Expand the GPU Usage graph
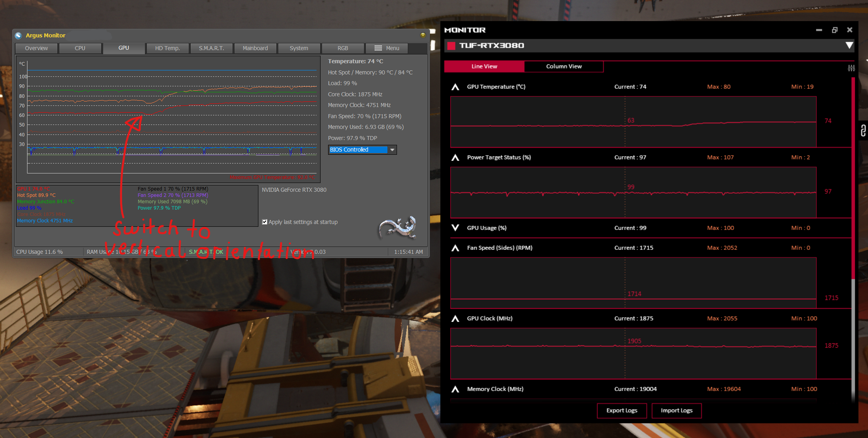868x438 pixels. pos(456,228)
